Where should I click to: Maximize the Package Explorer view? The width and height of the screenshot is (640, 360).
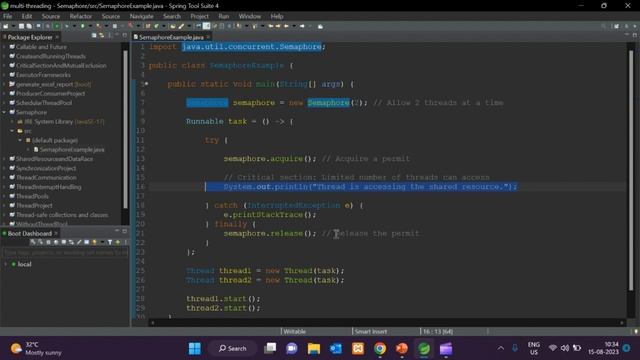tap(124, 36)
